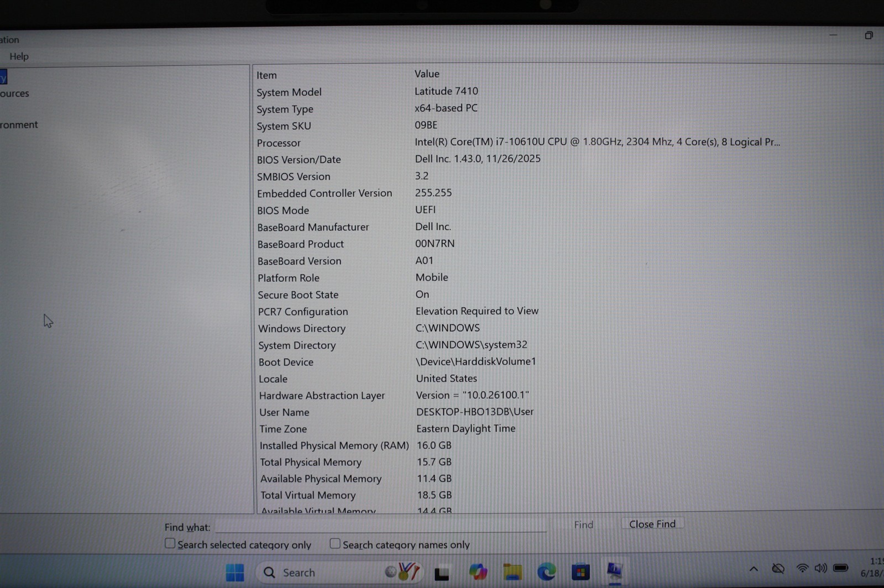
Task: Select the Locale row label
Action: 273,379
